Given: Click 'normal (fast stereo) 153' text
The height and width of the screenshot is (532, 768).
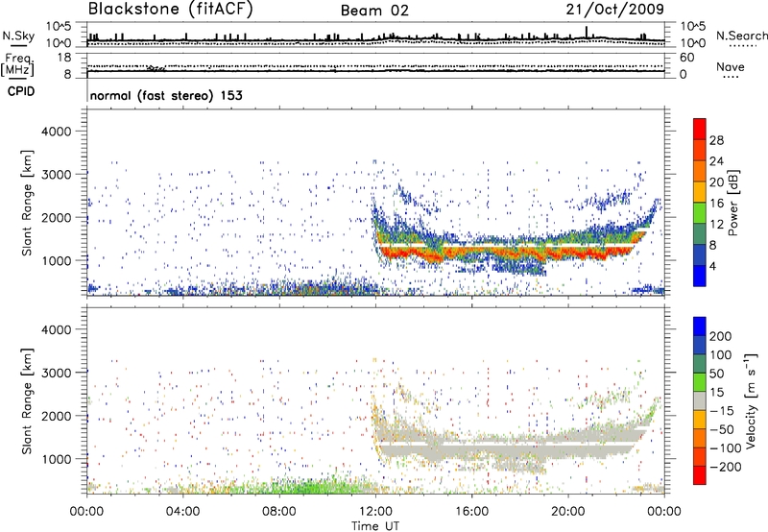Looking at the screenshot, I should pos(166,95).
